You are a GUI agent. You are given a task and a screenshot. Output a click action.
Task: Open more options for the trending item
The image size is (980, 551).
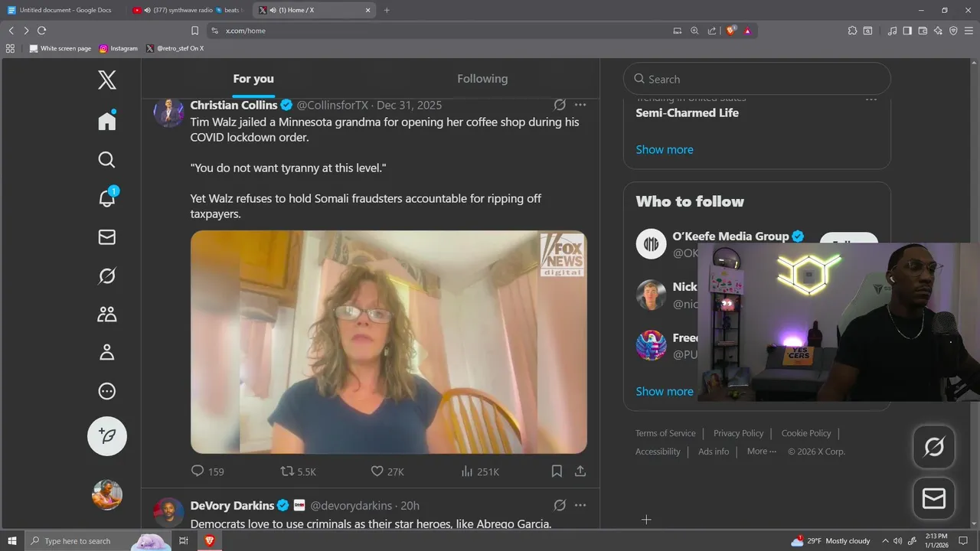coord(871,99)
